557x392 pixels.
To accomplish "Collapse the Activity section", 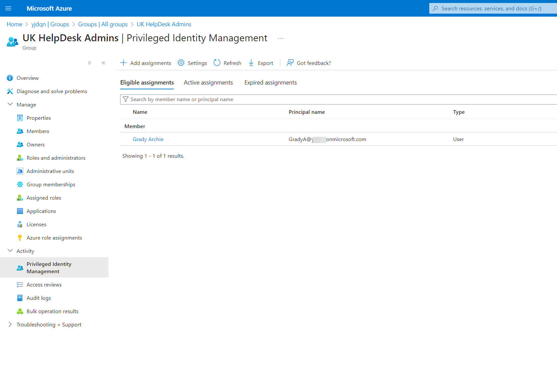I will [x=10, y=251].
